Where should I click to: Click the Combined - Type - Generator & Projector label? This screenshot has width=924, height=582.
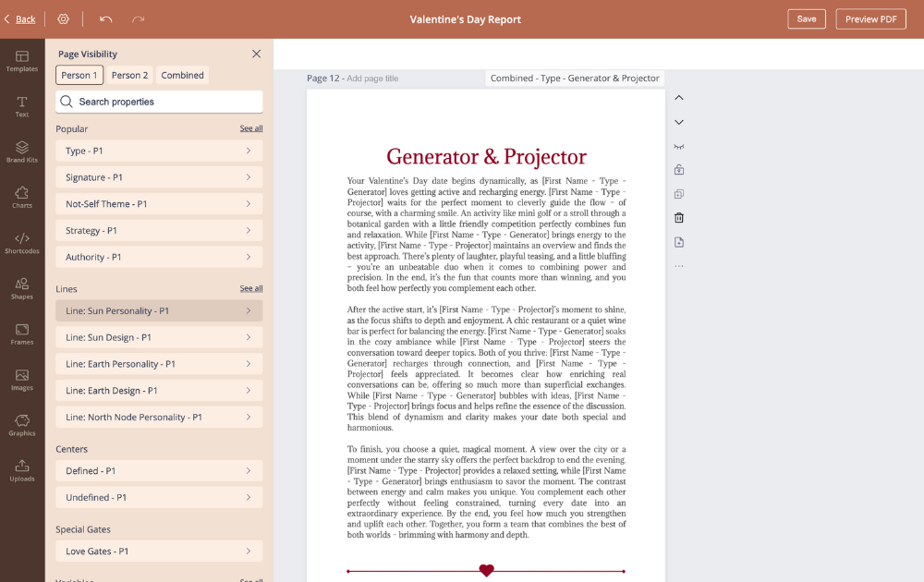[x=575, y=79]
